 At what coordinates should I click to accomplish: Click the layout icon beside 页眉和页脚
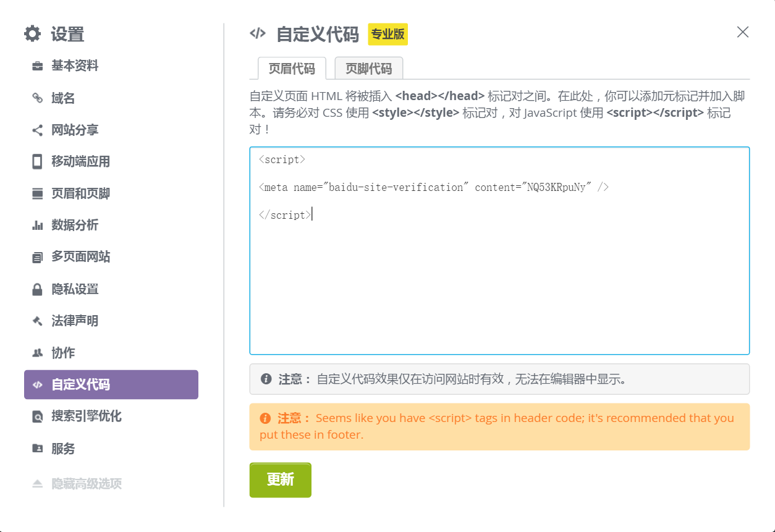[37, 194]
